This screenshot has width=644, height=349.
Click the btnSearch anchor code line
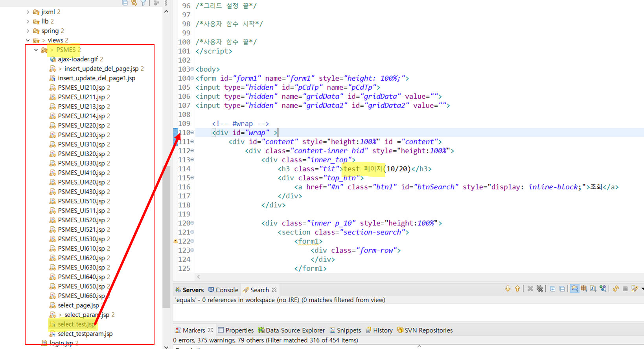coord(456,187)
